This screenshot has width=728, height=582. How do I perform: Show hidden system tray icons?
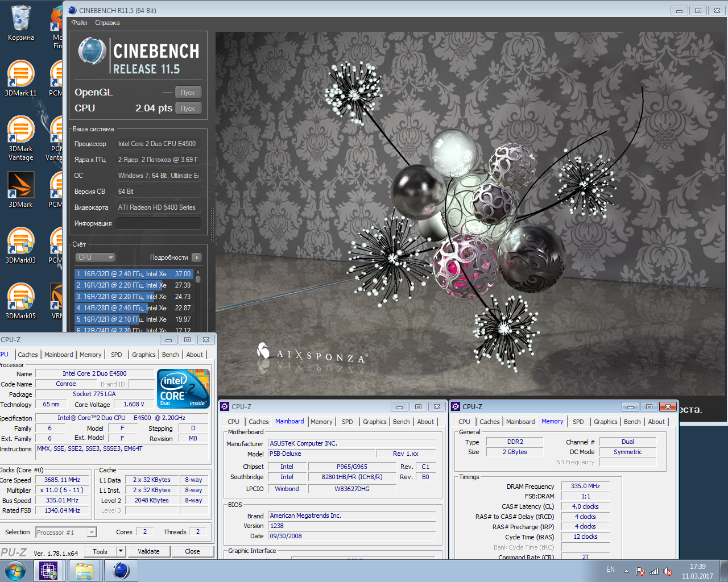(x=626, y=571)
